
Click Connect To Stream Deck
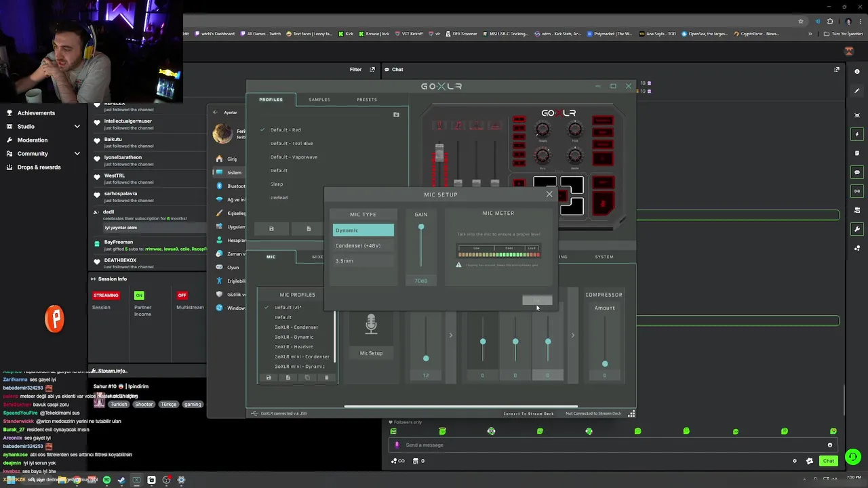[528, 413]
